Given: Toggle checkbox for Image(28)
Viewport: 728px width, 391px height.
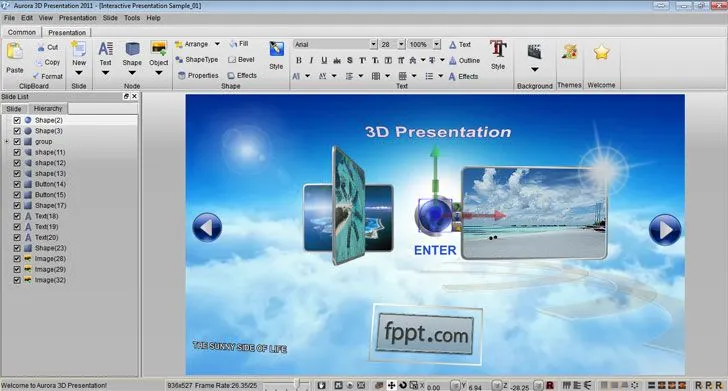Looking at the screenshot, I should pyautogui.click(x=17, y=259).
